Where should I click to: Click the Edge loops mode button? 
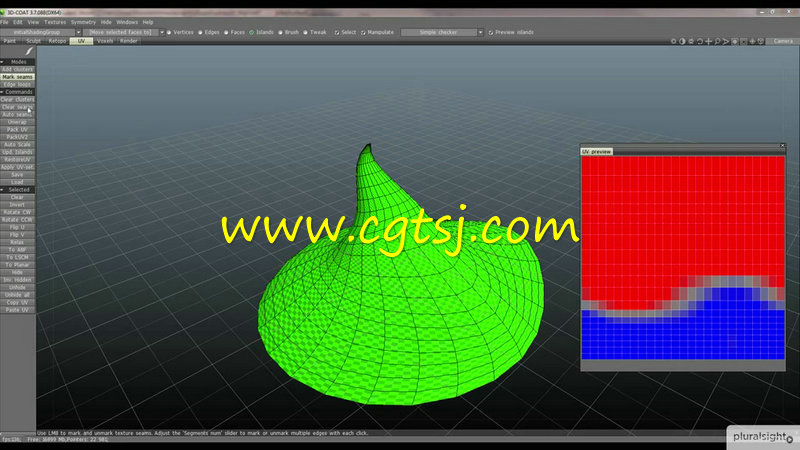pyautogui.click(x=17, y=84)
